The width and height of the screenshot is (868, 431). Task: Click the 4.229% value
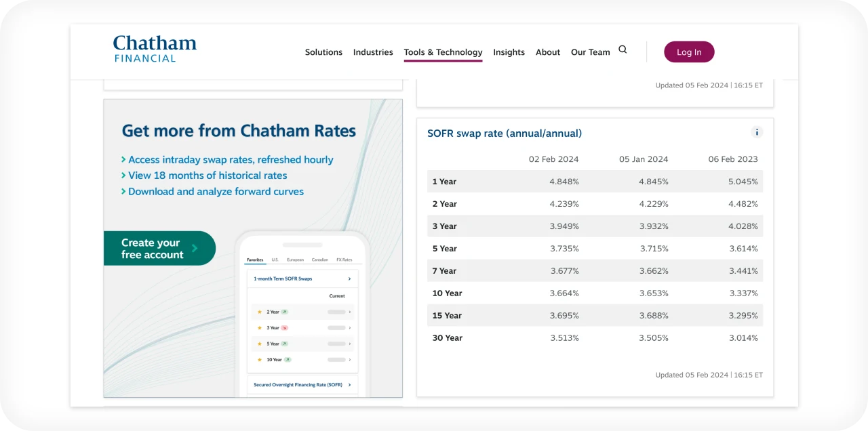click(x=654, y=204)
